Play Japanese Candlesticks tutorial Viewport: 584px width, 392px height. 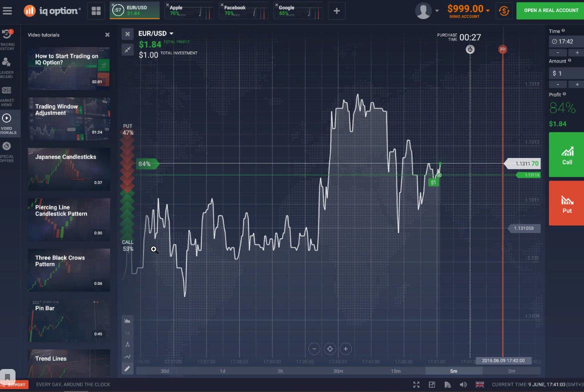coord(69,169)
